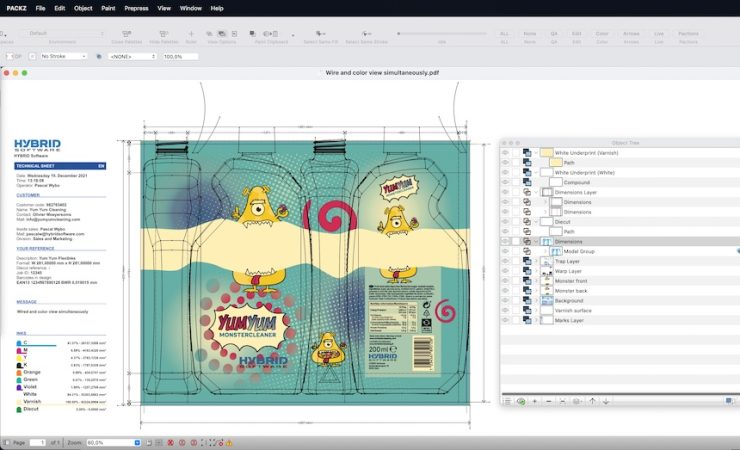Click the ALL view preset button
Viewport: 740px width, 450px height.
(504, 34)
